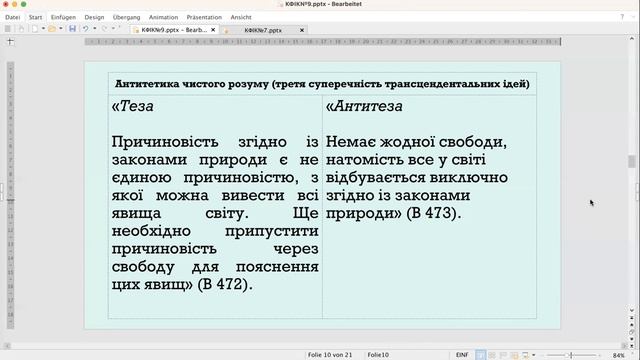This screenshot has width=640, height=360.
Task: Expand the redo history dropdown
Action: [113, 29]
